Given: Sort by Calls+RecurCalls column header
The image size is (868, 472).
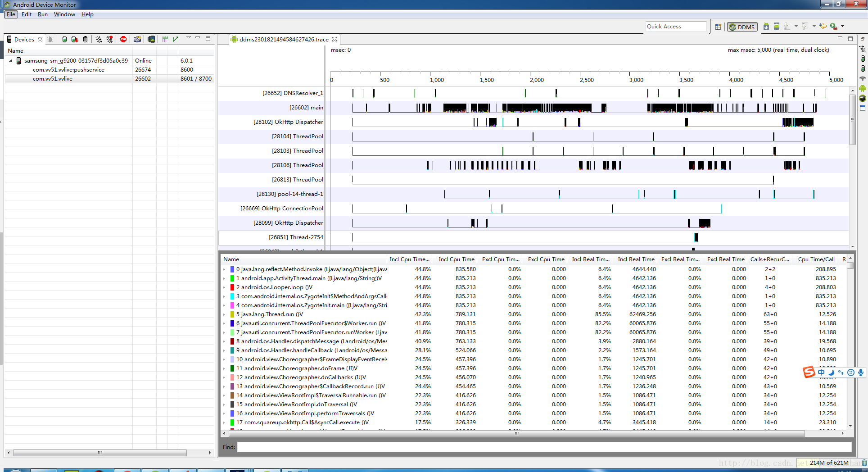Looking at the screenshot, I should coord(770,259).
